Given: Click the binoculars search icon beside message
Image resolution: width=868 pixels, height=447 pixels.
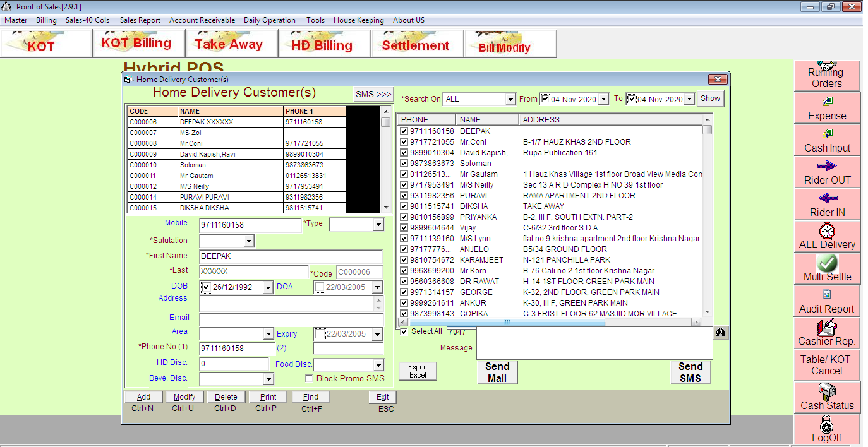Looking at the screenshot, I should click(720, 332).
